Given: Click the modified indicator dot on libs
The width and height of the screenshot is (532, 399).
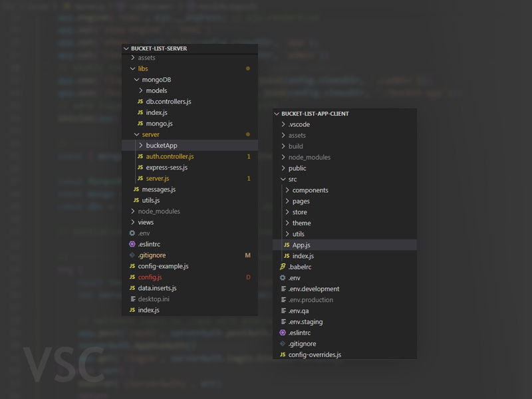Looking at the screenshot, I should (x=248, y=68).
